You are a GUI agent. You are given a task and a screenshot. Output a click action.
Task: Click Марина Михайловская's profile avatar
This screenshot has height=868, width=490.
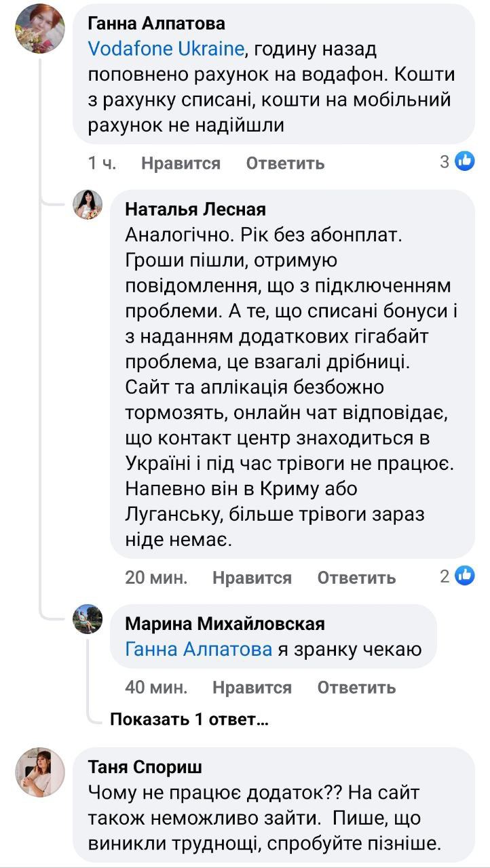[88, 619]
